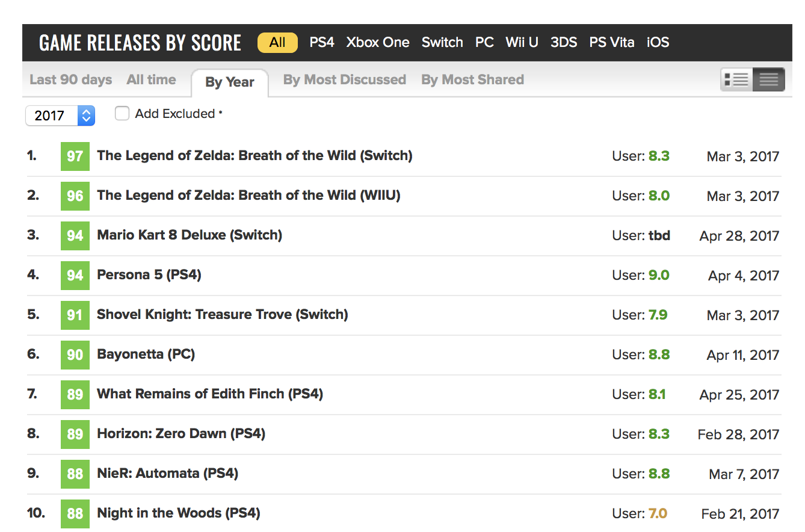Click Shovel Knight user score 7.9
The height and width of the screenshot is (532, 805).
pos(658,315)
